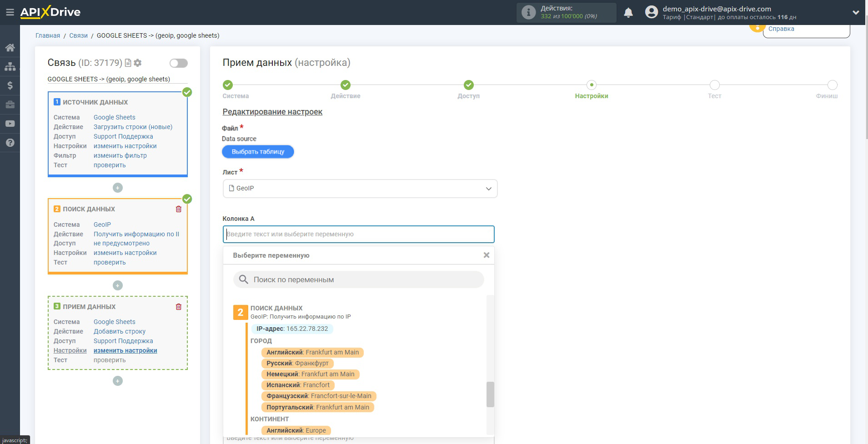The image size is (868, 444).
Task: Delete the ПРИЕМ ДАННЫХ block
Action: (x=179, y=307)
